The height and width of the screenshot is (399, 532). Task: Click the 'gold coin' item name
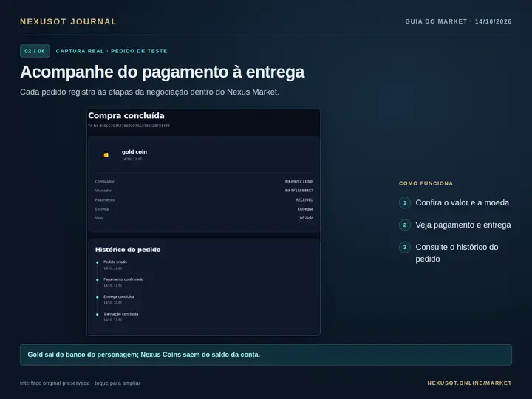coord(134,152)
